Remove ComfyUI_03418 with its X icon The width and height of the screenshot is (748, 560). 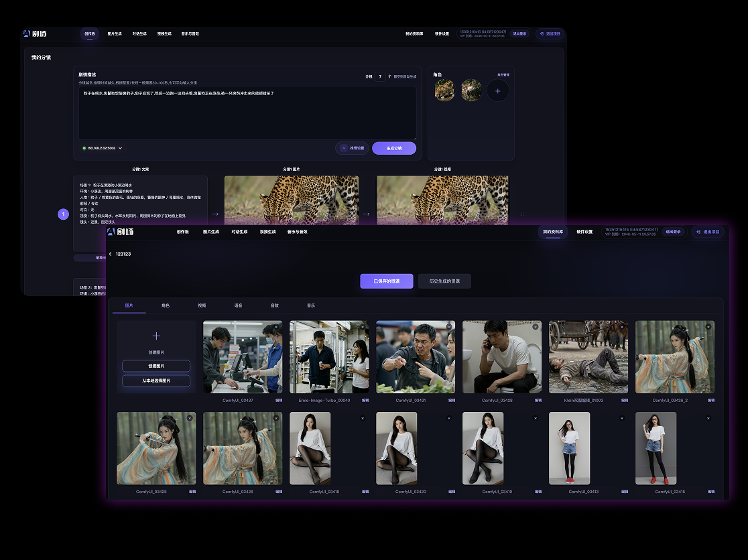[x=363, y=418]
